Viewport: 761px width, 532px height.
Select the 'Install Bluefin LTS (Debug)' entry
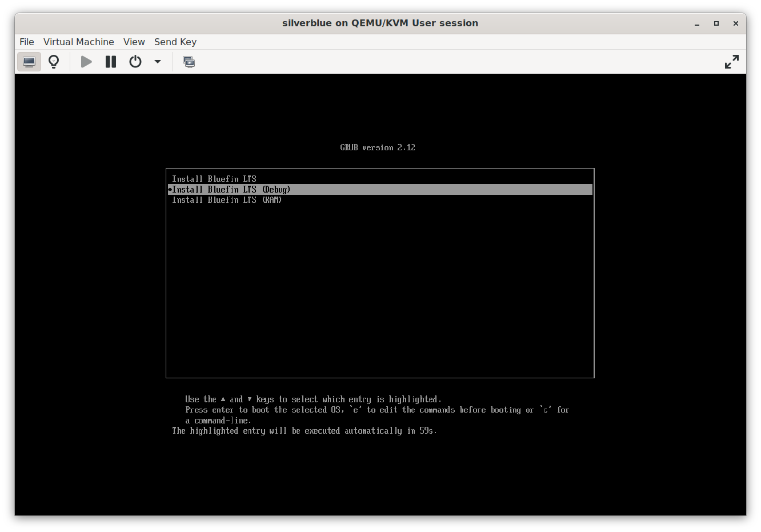click(380, 190)
